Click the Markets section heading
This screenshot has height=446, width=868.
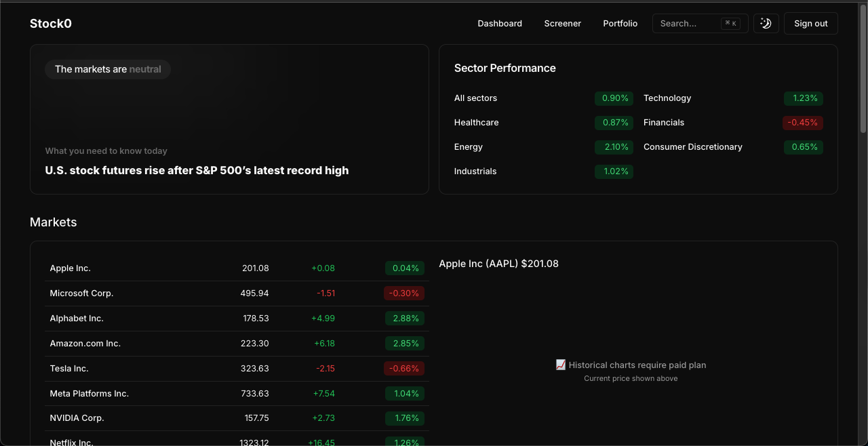pyautogui.click(x=54, y=222)
